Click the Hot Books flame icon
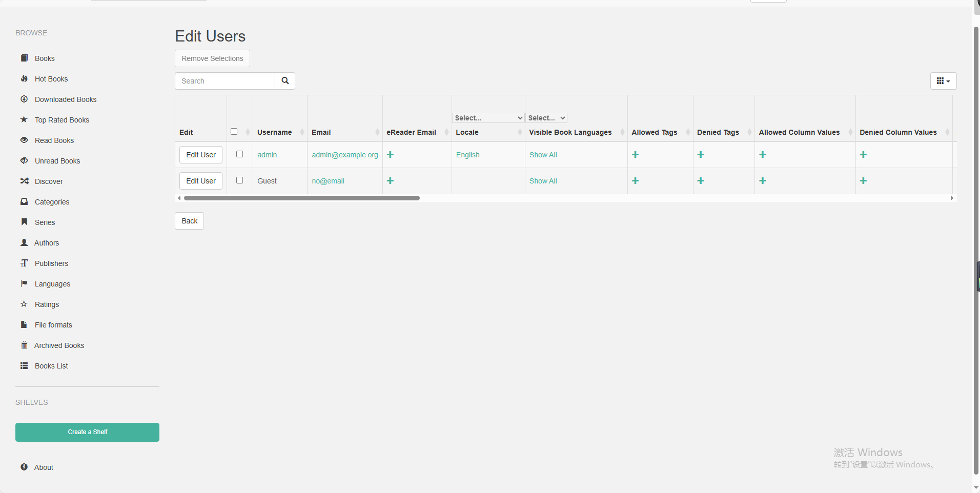This screenshot has height=493, width=980. pyautogui.click(x=24, y=78)
